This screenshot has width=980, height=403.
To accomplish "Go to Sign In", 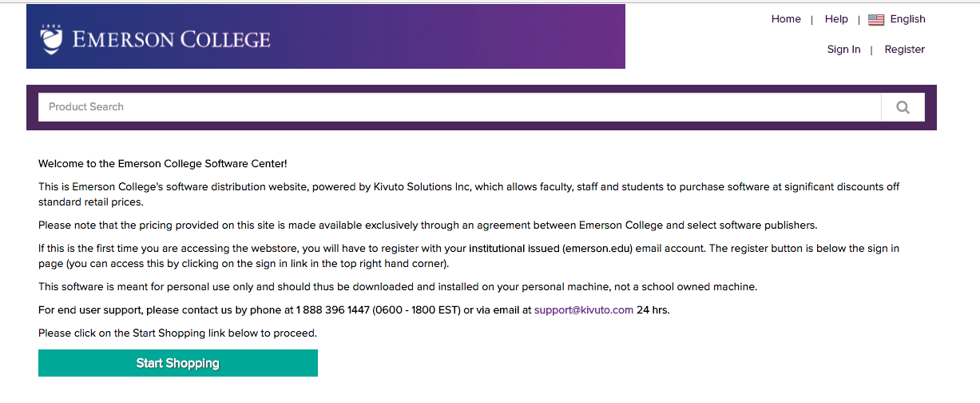I will pyautogui.click(x=843, y=50).
